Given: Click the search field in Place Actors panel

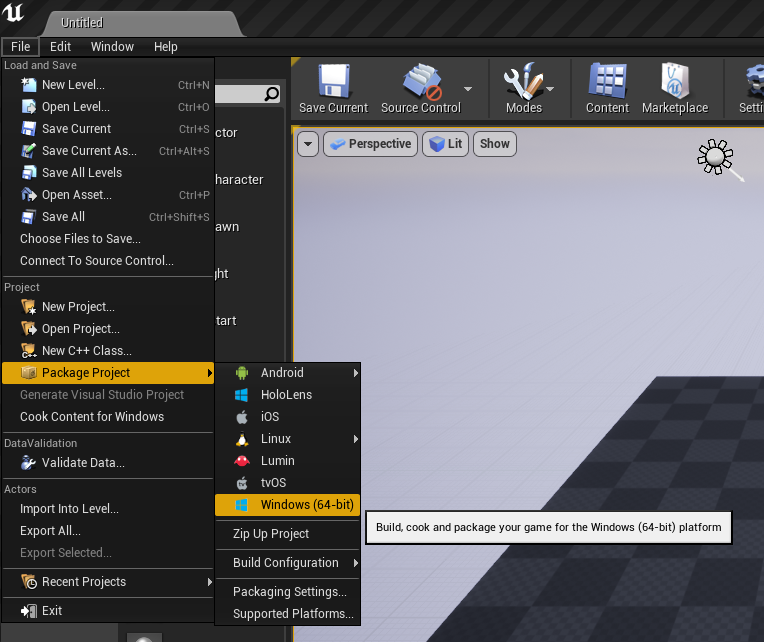Looking at the screenshot, I should tap(248, 94).
